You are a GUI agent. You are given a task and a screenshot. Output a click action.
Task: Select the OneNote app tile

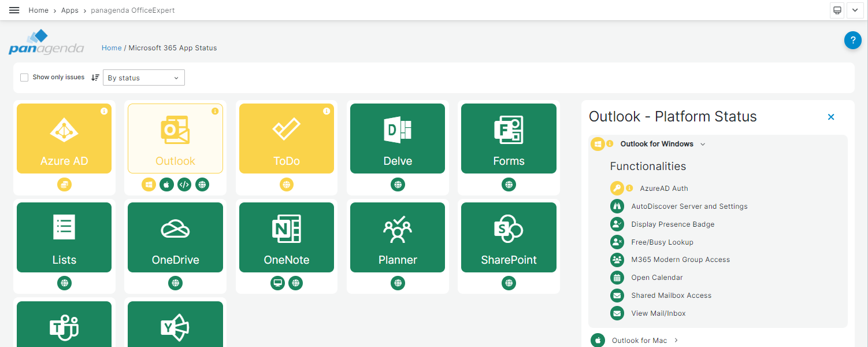287,237
